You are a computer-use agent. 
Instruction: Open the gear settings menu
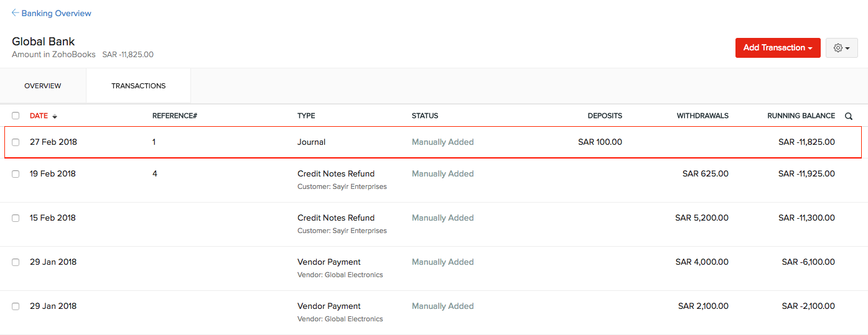pyautogui.click(x=841, y=48)
